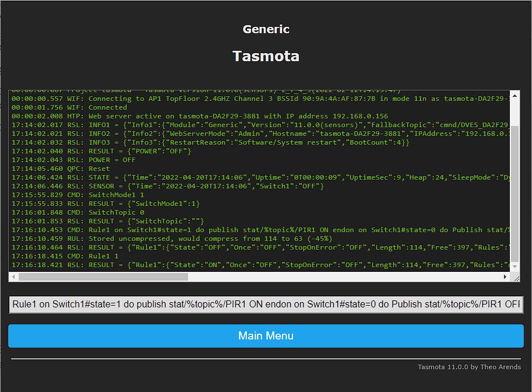
Task: Click the scrollbar up arrow in console
Action: tap(514, 94)
